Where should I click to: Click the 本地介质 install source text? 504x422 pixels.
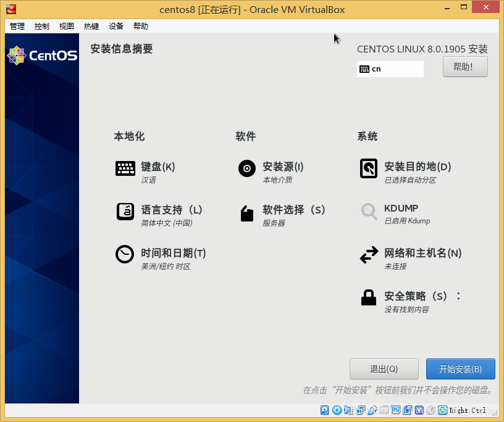pyautogui.click(x=277, y=180)
